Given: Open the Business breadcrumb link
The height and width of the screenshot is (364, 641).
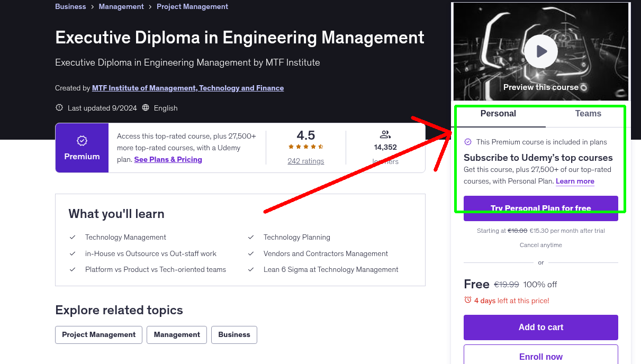Looking at the screenshot, I should pos(70,7).
